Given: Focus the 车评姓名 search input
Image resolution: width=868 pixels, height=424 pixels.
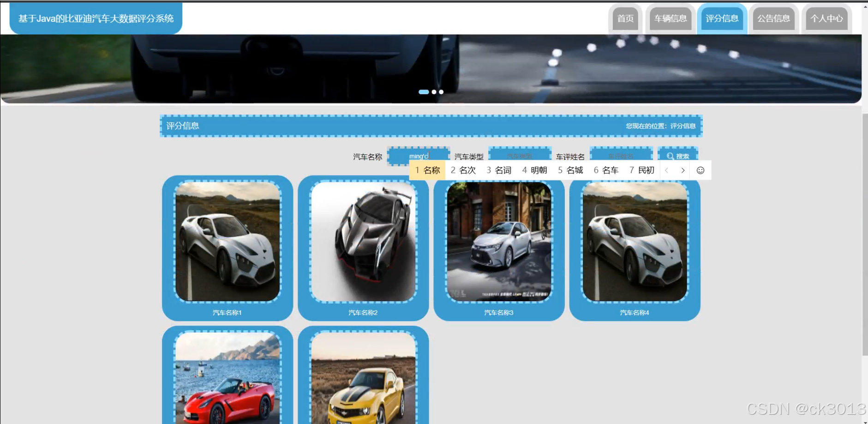Looking at the screenshot, I should tap(621, 156).
